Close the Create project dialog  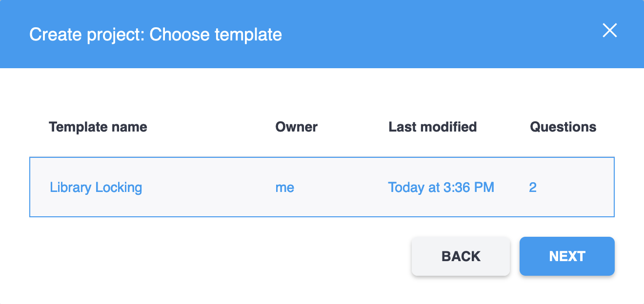click(x=610, y=30)
